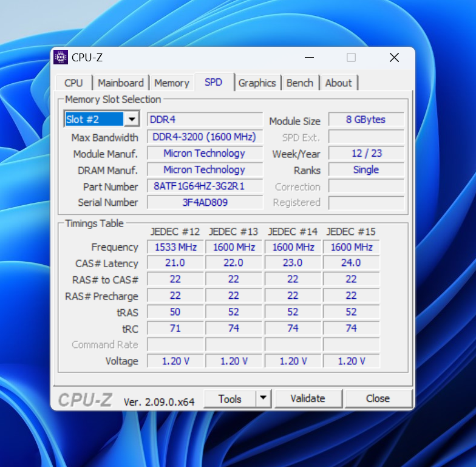Viewport: 476px width, 467px height.
Task: Click the JEDEC #12 voltage 1.20 V cell
Action: pyautogui.click(x=175, y=361)
